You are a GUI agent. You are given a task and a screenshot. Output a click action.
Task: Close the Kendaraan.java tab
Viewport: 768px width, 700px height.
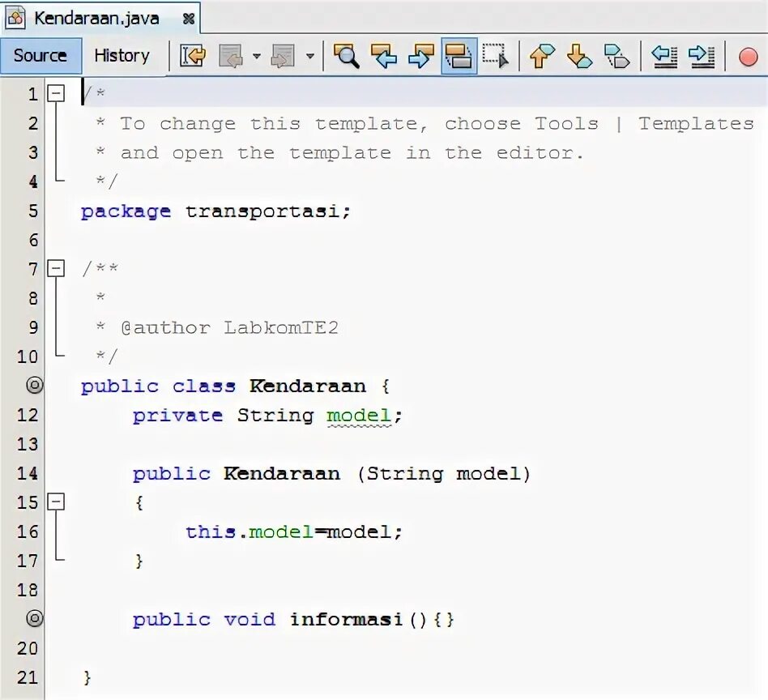188,19
